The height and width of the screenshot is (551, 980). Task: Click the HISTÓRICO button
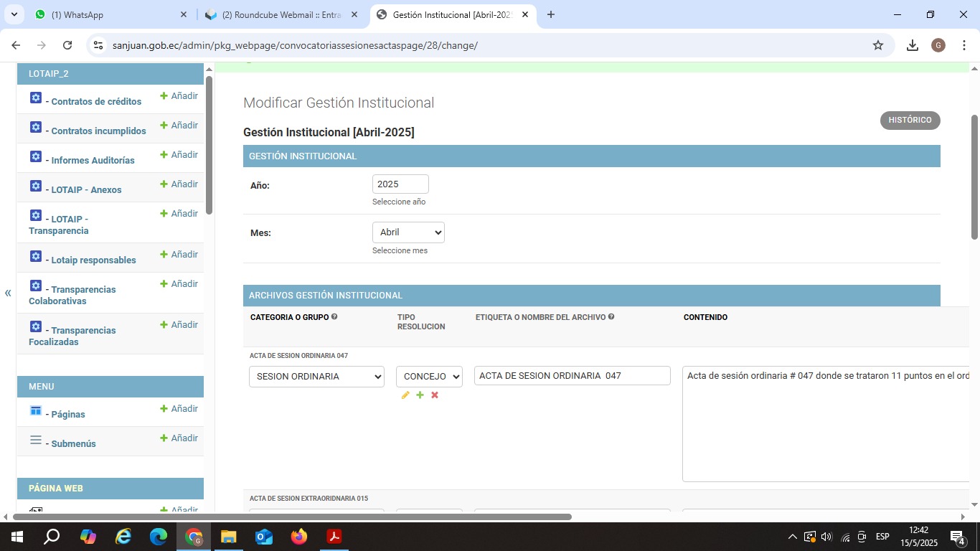click(x=910, y=121)
